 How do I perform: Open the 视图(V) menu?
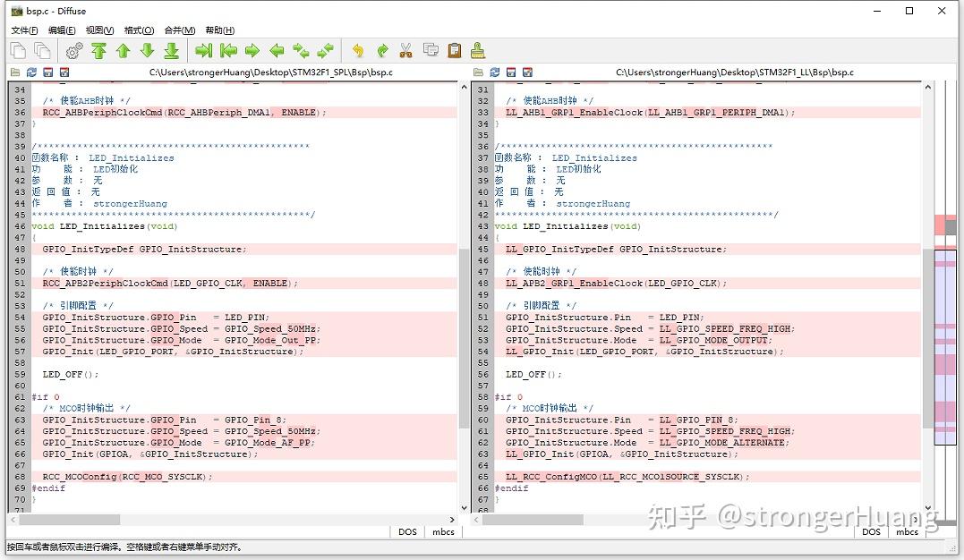[99, 30]
